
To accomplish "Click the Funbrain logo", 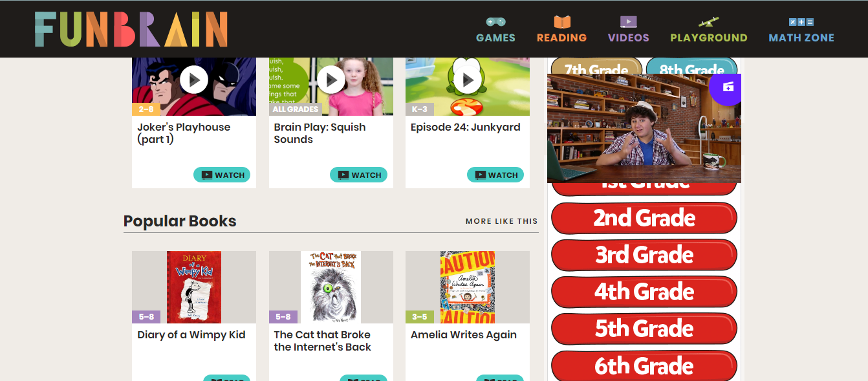I will (131, 29).
